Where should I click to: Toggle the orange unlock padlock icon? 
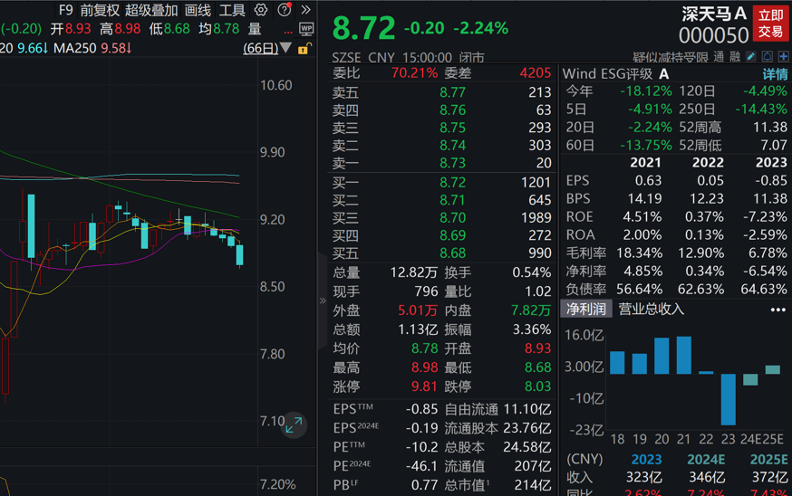[305, 48]
